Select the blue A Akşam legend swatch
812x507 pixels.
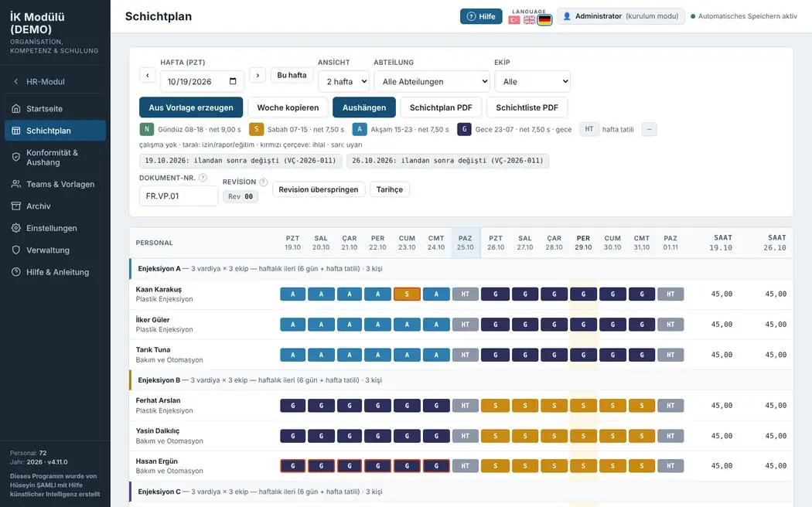tap(360, 129)
